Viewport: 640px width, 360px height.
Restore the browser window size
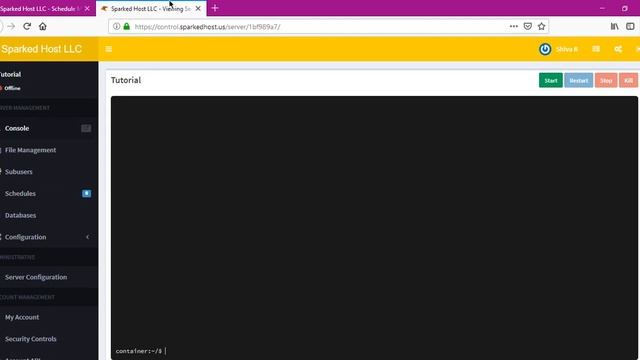coord(624,8)
